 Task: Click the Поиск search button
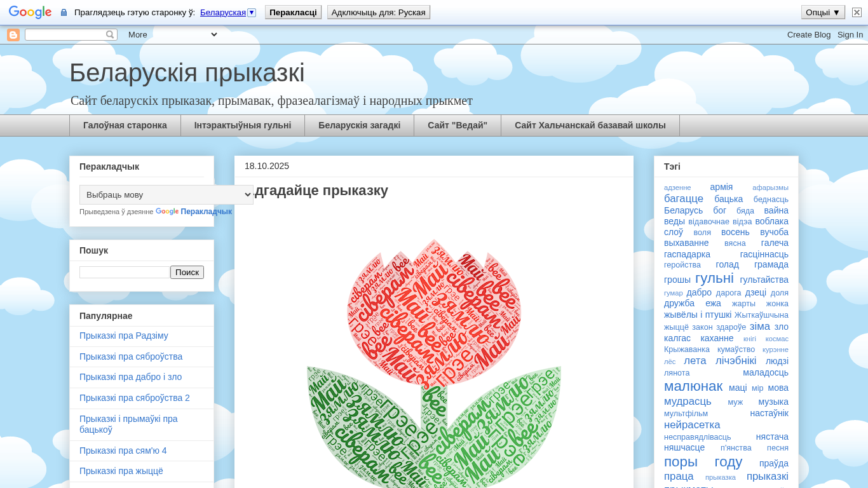pos(187,272)
